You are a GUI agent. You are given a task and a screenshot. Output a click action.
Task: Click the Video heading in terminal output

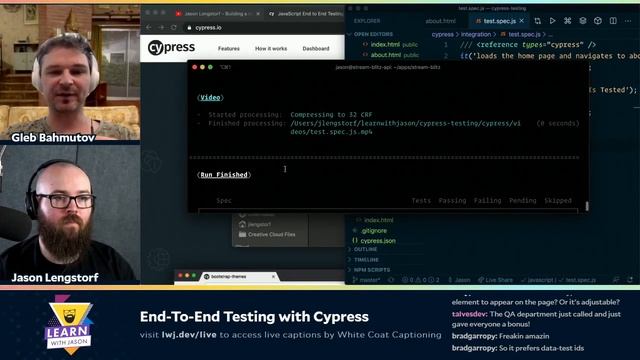210,98
